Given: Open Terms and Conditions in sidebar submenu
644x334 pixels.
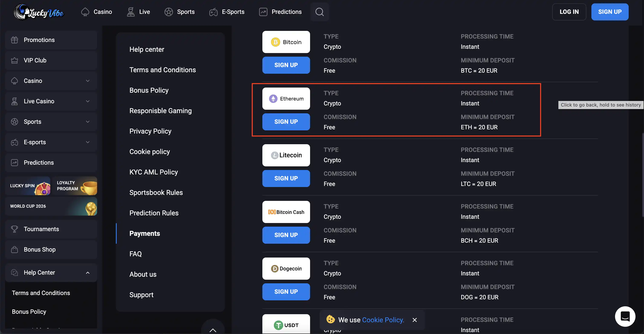Looking at the screenshot, I should point(41,293).
